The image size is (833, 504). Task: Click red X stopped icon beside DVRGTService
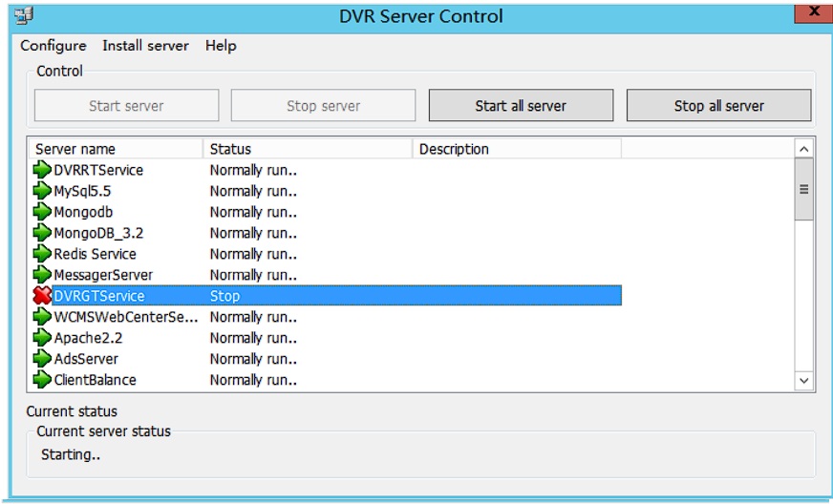tap(42, 295)
